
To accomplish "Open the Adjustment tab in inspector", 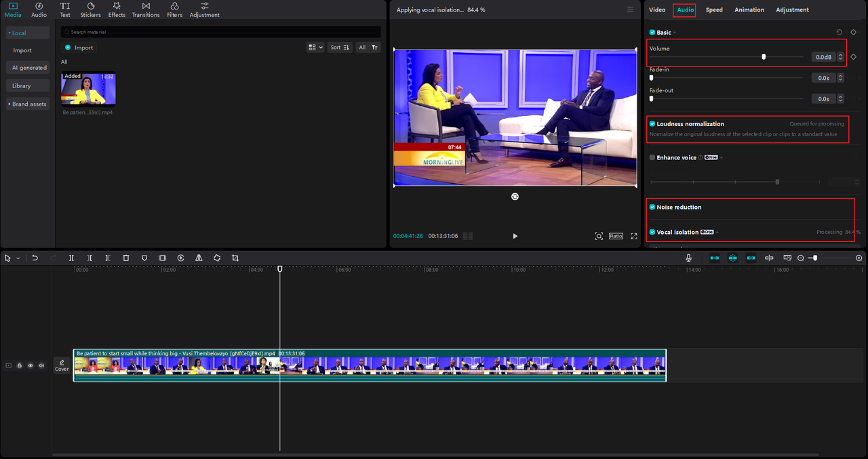I will [792, 9].
